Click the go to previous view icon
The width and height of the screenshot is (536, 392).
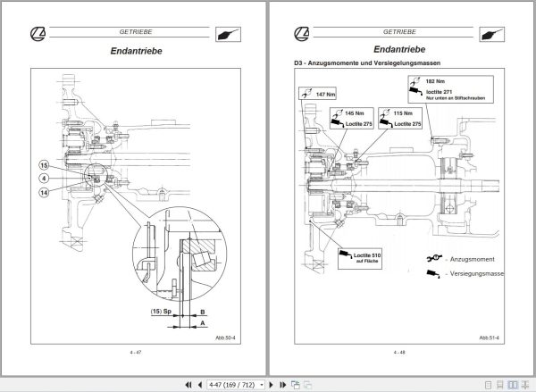point(296,385)
